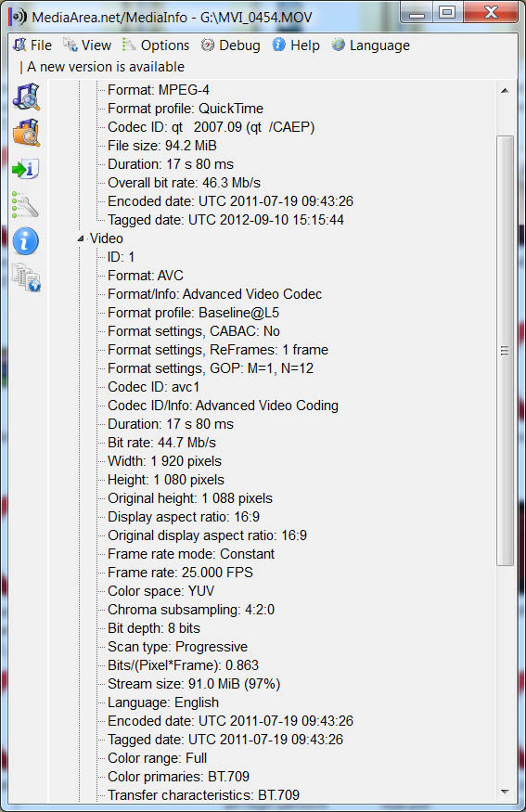Open the Options menu
Screen dimensions: 526x812
(156, 45)
